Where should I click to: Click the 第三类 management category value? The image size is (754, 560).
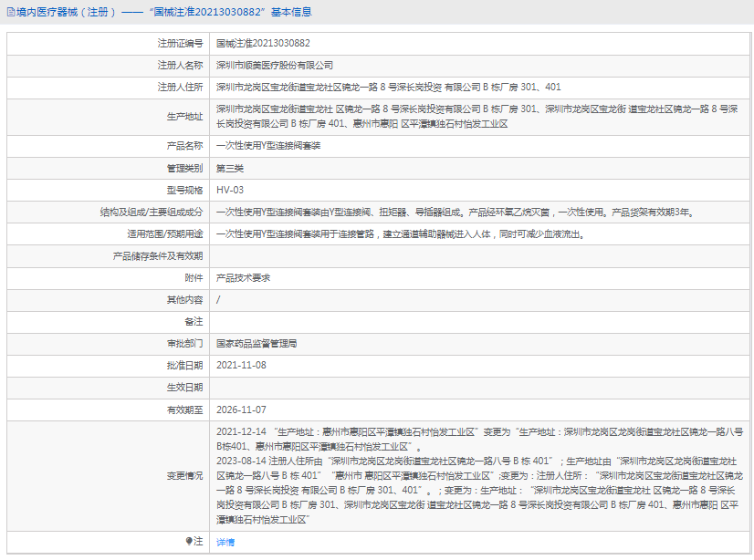coord(230,169)
